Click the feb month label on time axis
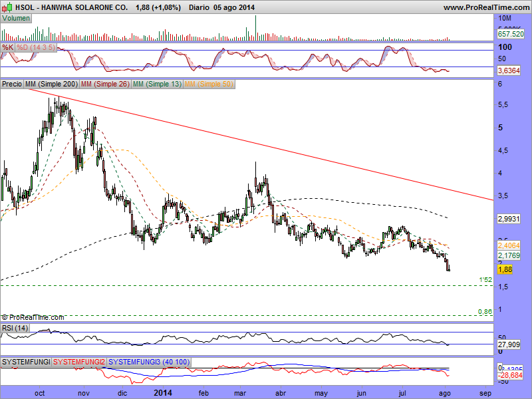This screenshot has height=399, width=532. click(x=203, y=393)
